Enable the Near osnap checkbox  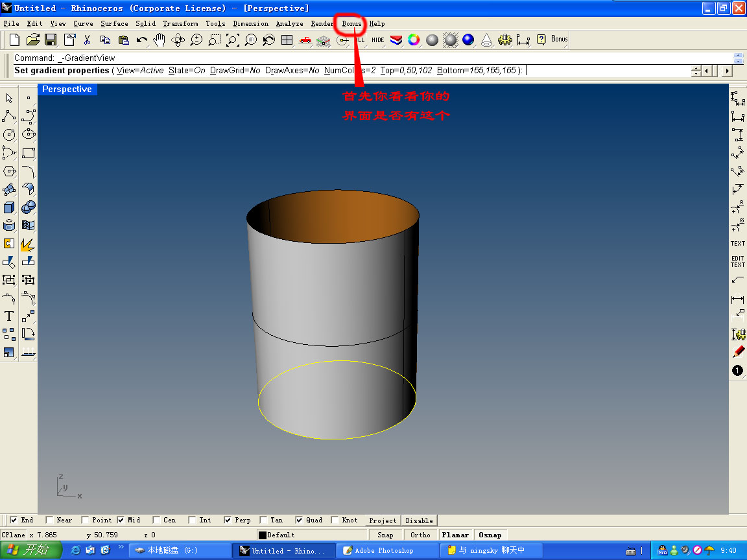[50, 520]
